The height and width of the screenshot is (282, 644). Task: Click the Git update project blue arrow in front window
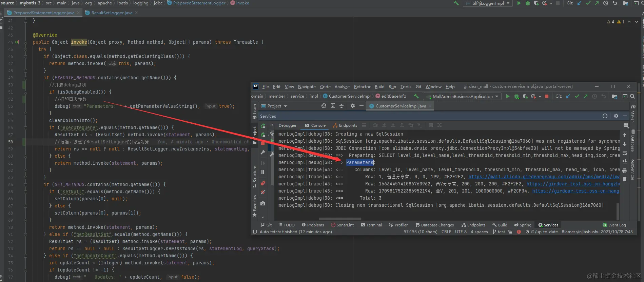pyautogui.click(x=568, y=97)
